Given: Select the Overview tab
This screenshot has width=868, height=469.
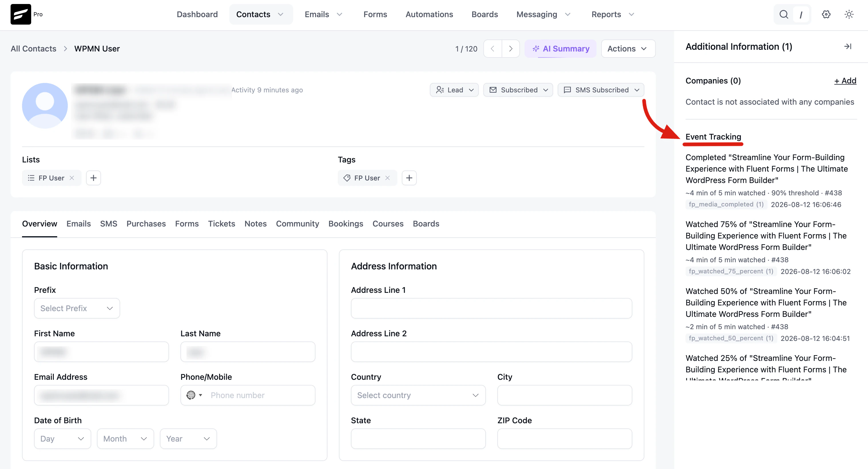Looking at the screenshot, I should [x=39, y=224].
